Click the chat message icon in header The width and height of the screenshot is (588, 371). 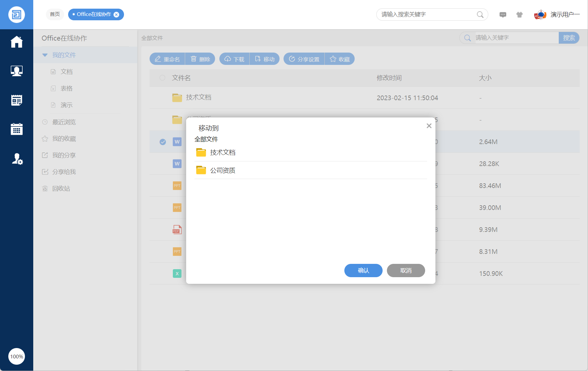pos(503,15)
